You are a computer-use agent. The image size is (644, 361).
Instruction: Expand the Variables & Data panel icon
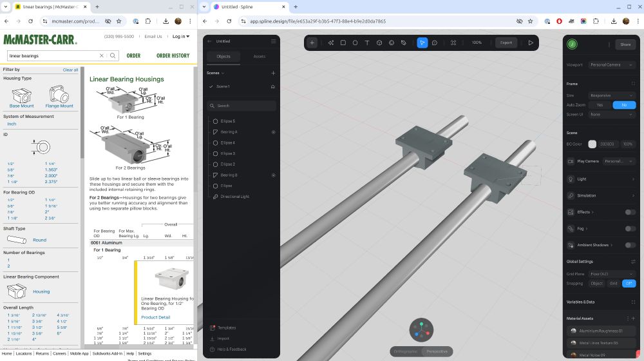[x=633, y=302]
